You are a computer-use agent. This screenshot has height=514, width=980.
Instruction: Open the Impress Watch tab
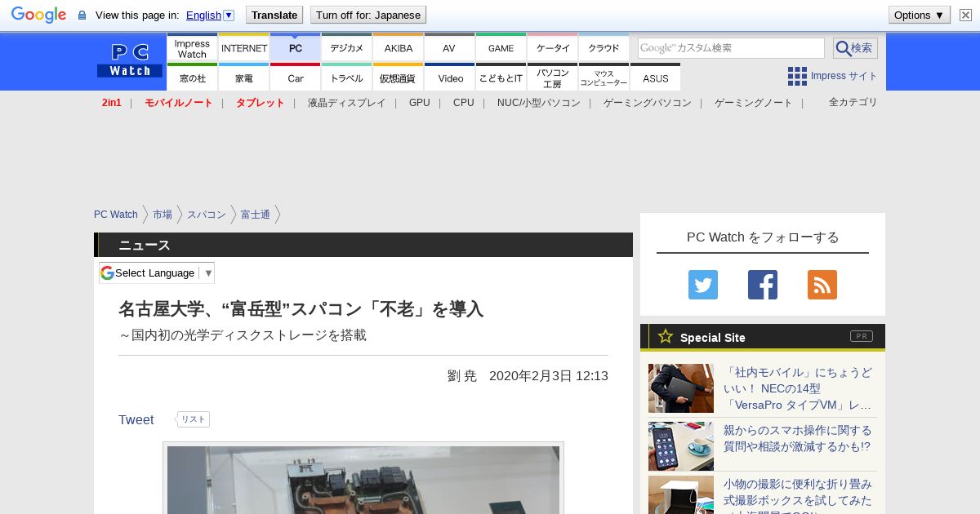point(192,48)
